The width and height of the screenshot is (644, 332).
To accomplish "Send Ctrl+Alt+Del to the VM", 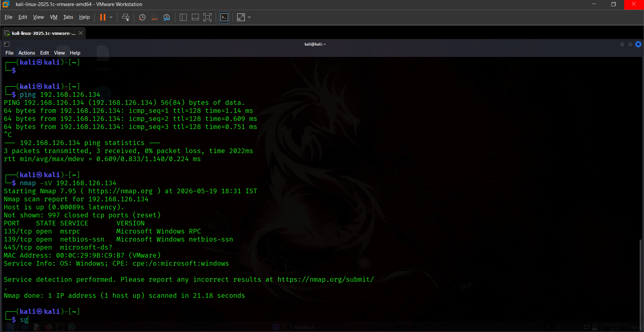I will coord(126,17).
